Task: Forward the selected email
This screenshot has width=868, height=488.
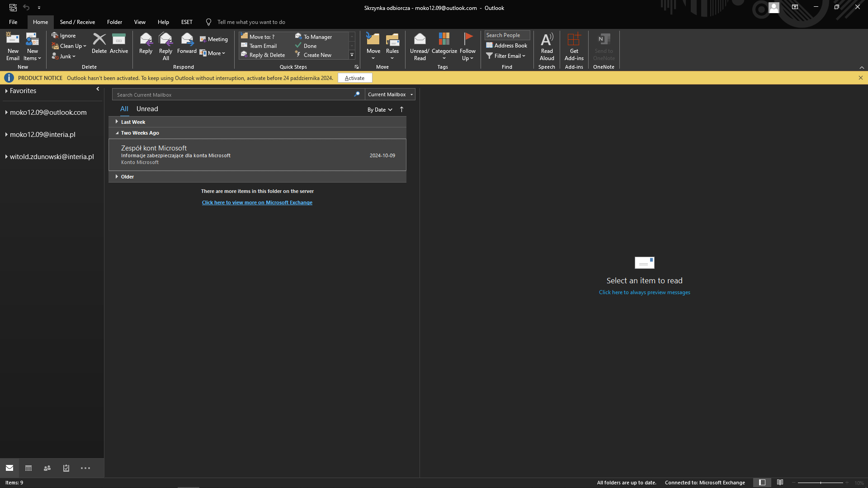Action: coord(187,43)
